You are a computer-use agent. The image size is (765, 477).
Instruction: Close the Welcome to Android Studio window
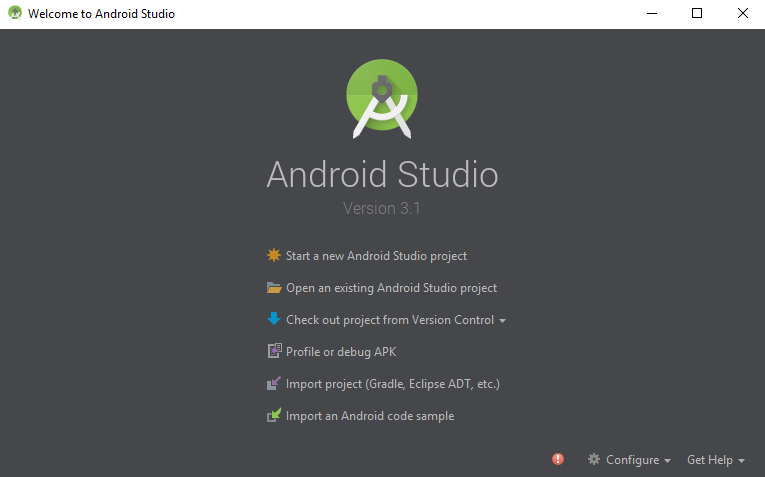tap(743, 13)
